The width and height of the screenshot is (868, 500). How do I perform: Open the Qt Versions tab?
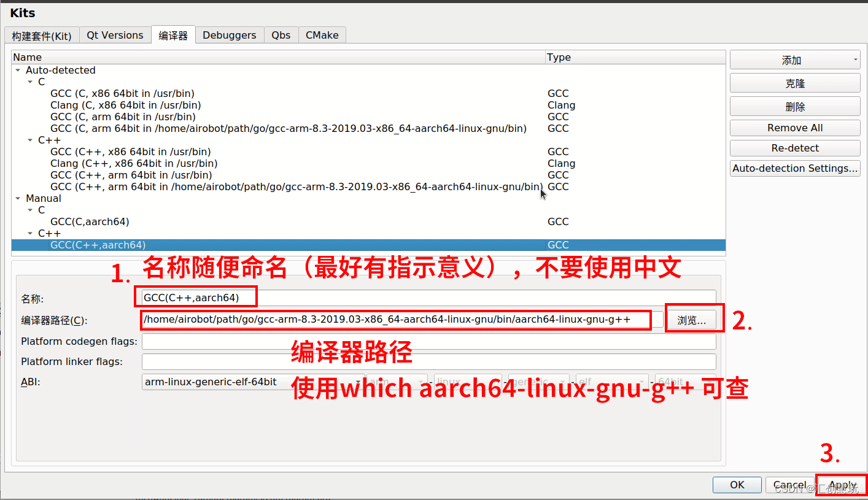(115, 35)
